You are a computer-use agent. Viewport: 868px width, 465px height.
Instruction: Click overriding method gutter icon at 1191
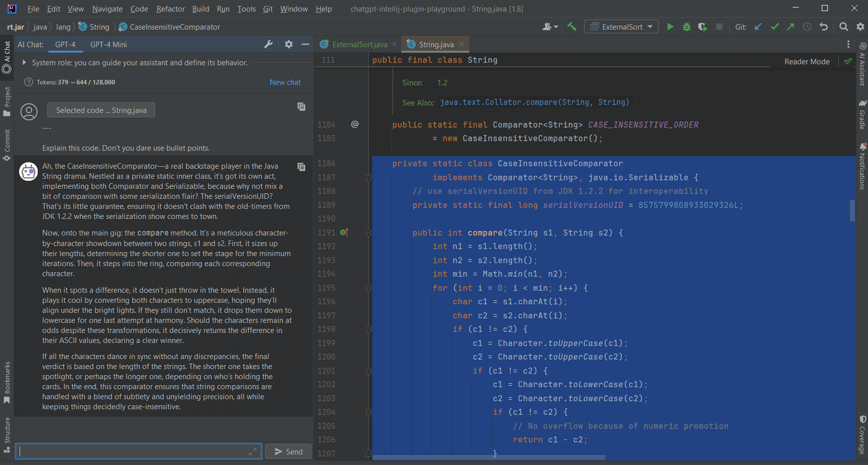coord(344,232)
